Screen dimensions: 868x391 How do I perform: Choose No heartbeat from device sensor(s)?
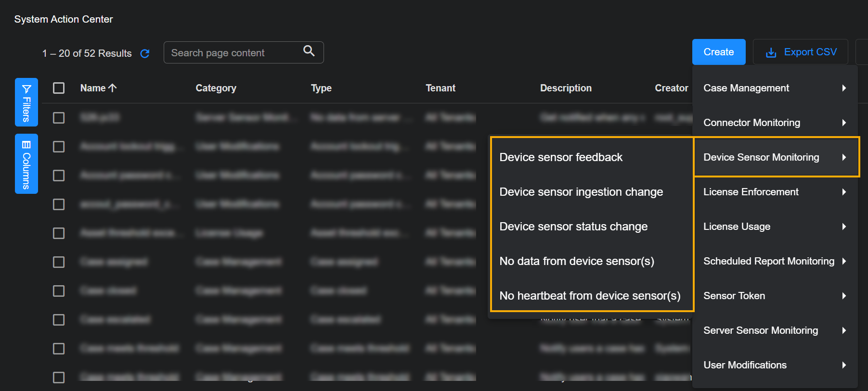[590, 296]
